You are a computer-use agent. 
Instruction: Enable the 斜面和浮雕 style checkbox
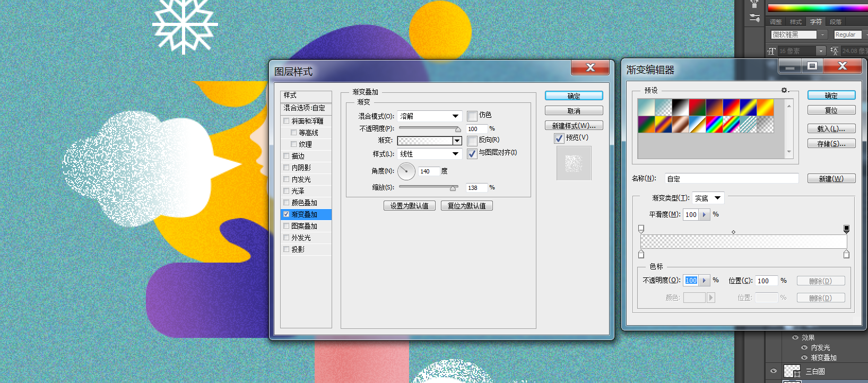[x=287, y=121]
